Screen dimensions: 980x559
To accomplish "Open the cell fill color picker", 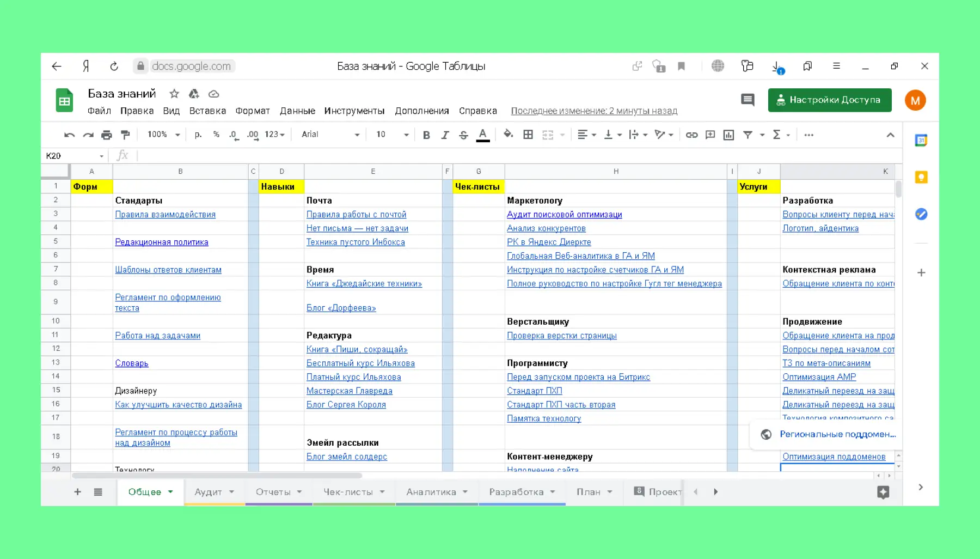I will pos(508,135).
